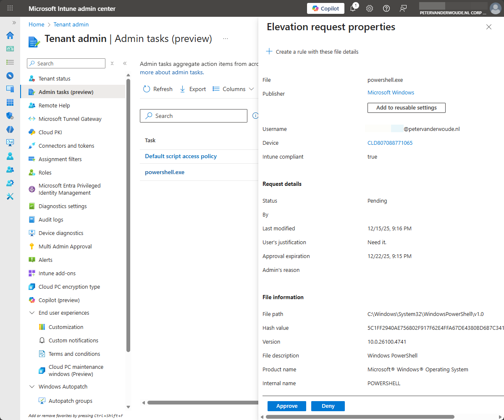Open device CLD807088771065 link

tap(390, 143)
